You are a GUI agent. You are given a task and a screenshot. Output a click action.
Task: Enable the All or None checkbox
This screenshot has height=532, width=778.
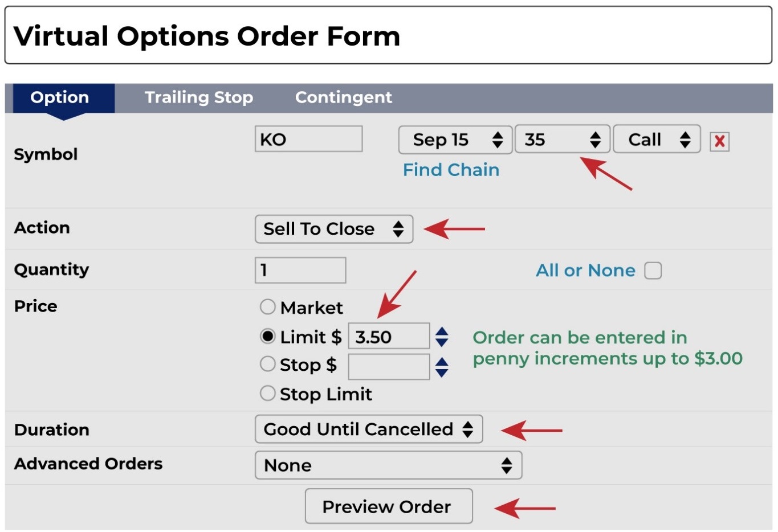[x=653, y=271]
